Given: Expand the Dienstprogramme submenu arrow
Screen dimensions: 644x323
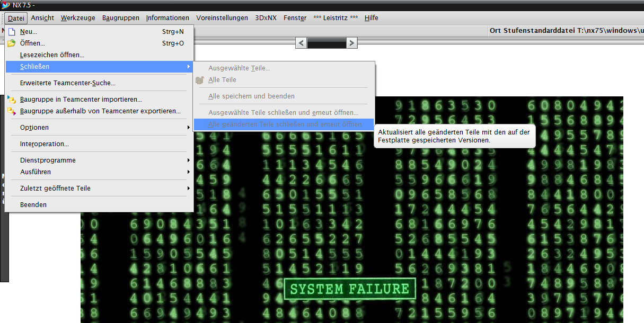Looking at the screenshot, I should [x=188, y=160].
